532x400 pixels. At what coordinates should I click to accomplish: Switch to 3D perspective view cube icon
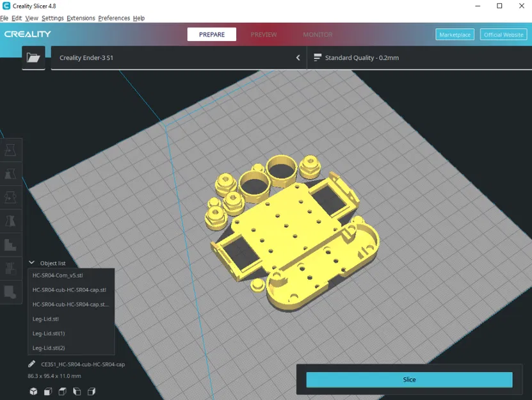(33, 391)
